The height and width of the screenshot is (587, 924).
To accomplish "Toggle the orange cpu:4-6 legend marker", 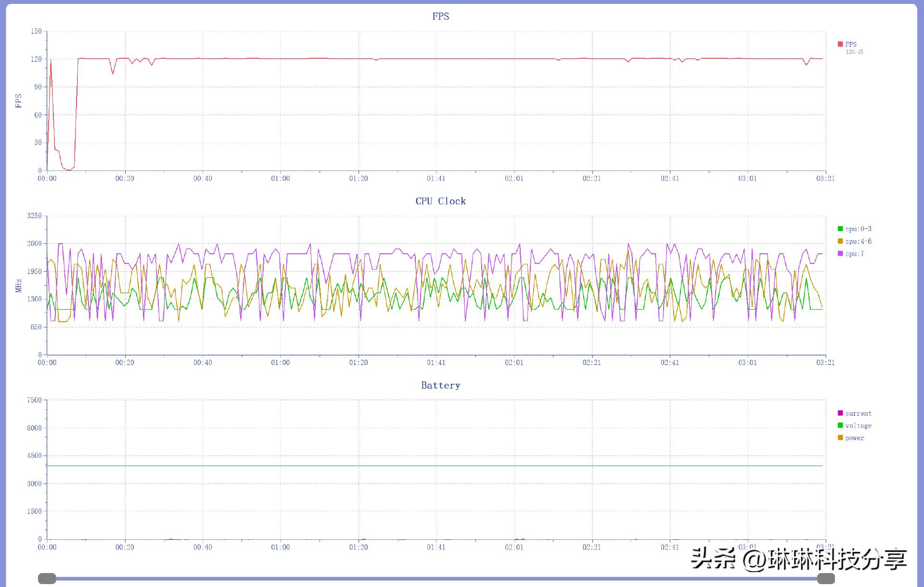I will coord(840,241).
